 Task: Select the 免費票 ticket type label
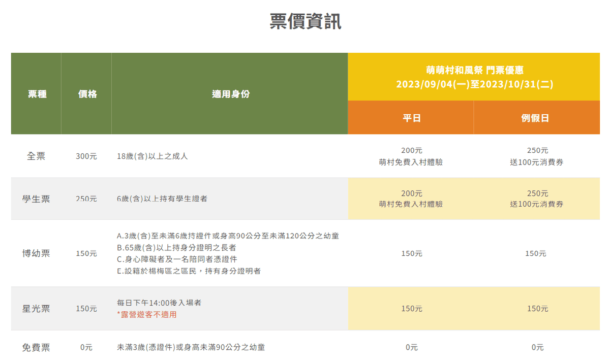tap(36, 348)
